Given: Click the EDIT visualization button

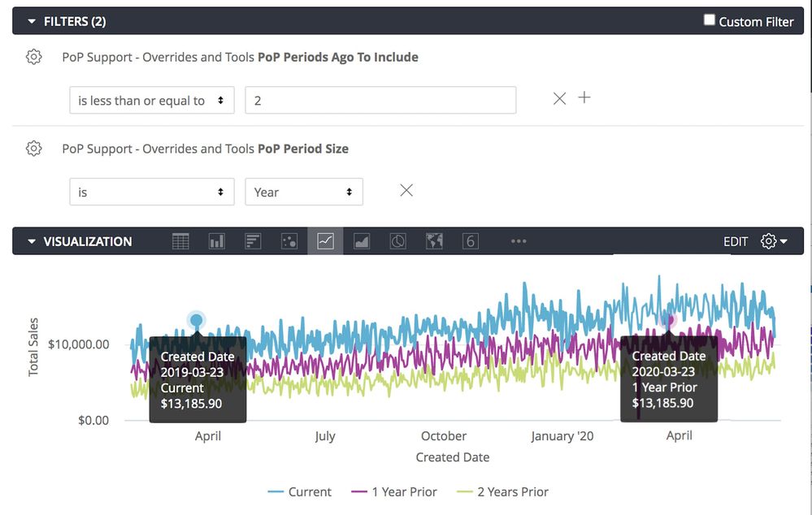Looking at the screenshot, I should (736, 242).
